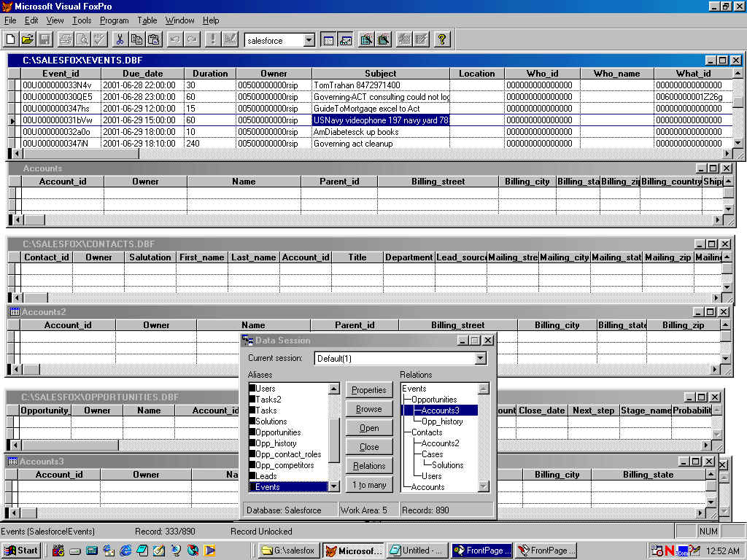Screen dimensions: 747x560
Task: Click the Salutation column header in Contacts
Action: 150,257
